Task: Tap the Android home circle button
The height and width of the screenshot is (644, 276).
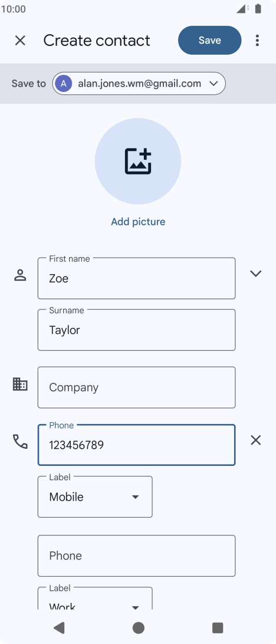Action: [139, 627]
